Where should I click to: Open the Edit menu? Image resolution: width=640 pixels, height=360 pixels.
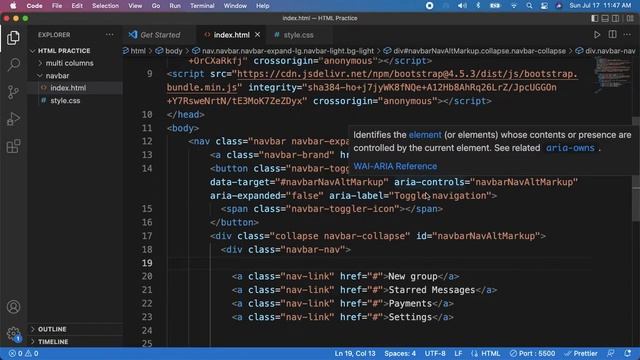pos(77,6)
